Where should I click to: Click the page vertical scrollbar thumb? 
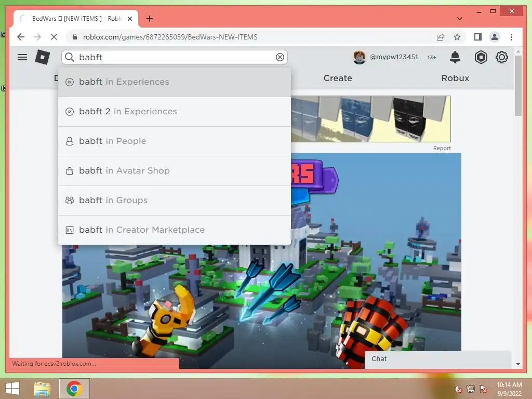pyautogui.click(x=518, y=86)
